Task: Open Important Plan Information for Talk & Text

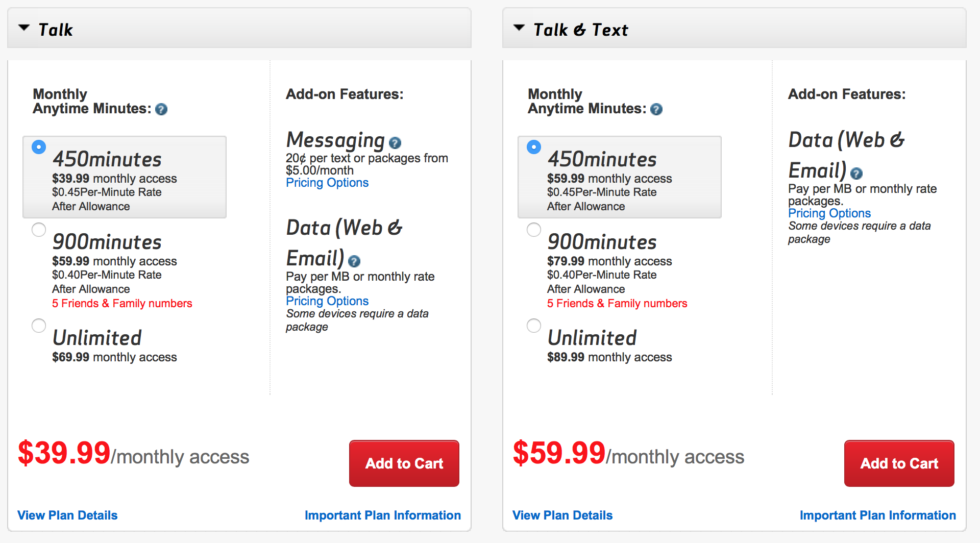Action: 877,515
